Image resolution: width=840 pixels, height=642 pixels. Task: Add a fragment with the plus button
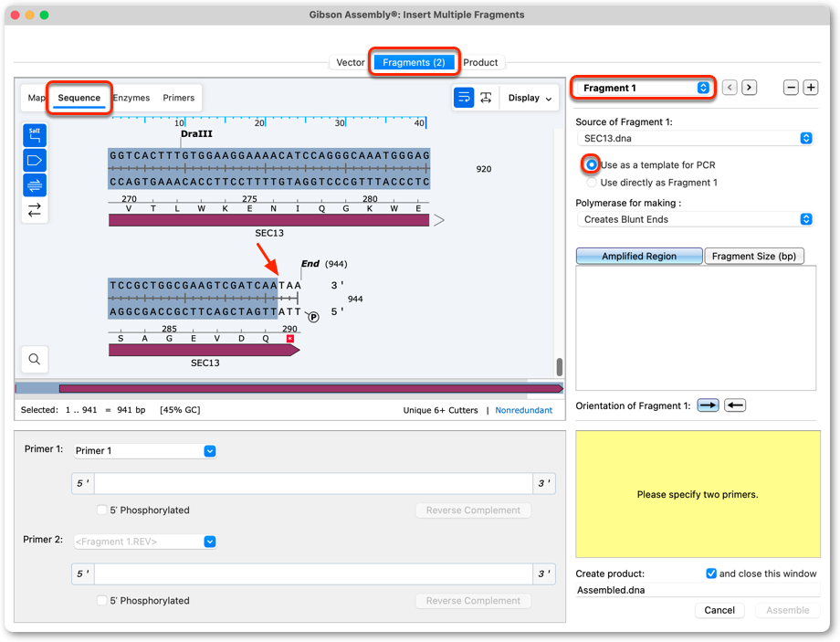pos(811,88)
